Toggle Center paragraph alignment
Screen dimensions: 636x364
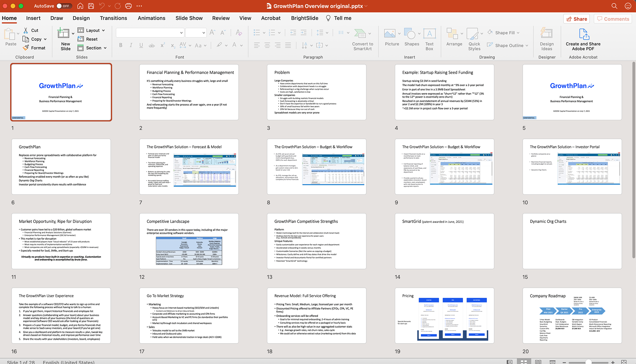pyautogui.click(x=267, y=45)
